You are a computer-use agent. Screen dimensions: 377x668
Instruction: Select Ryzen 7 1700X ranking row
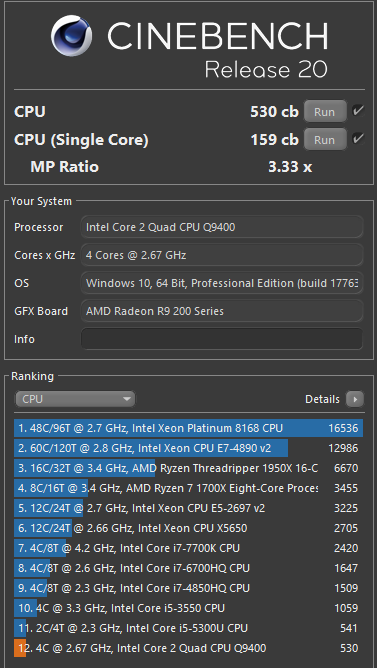click(188, 488)
